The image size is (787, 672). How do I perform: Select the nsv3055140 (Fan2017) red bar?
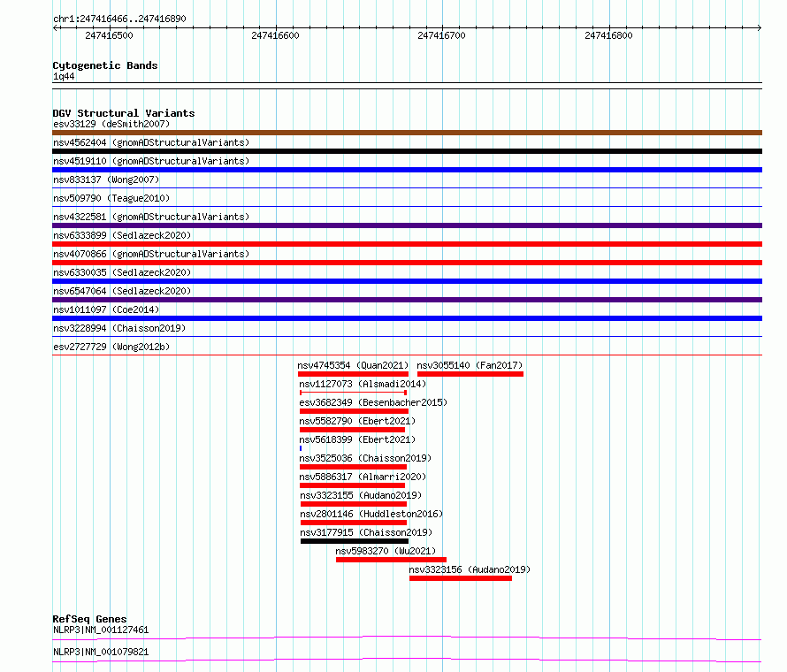pos(470,374)
